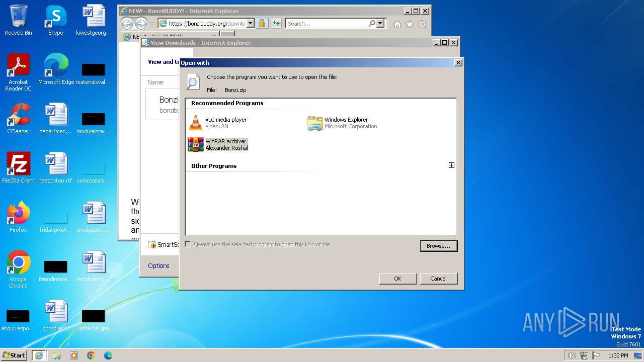644x362 pixels.
Task: Select departmen... document on desktop
Action: click(56, 119)
